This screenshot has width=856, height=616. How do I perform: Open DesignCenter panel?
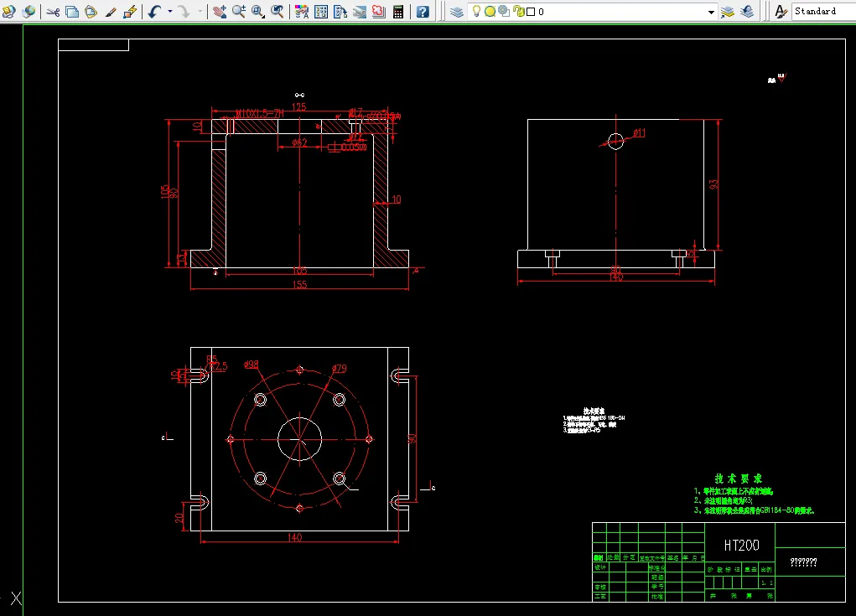click(x=321, y=12)
